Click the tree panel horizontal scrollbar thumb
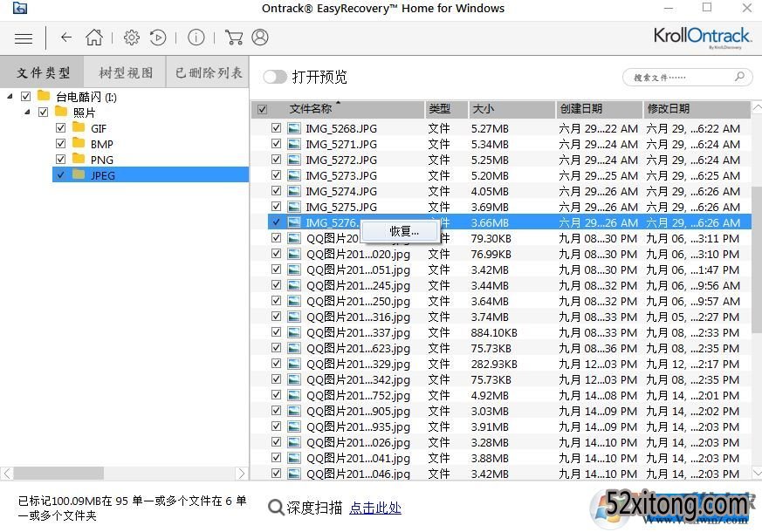The height and width of the screenshot is (532, 762). (x=58, y=474)
